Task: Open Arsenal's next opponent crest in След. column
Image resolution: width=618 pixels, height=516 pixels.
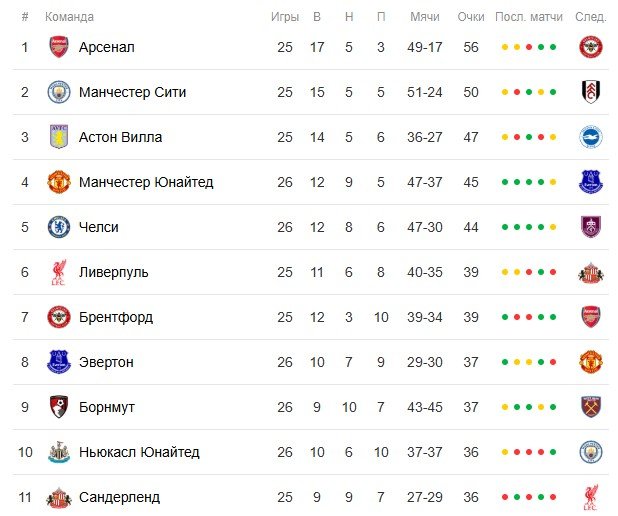Action: tap(590, 47)
